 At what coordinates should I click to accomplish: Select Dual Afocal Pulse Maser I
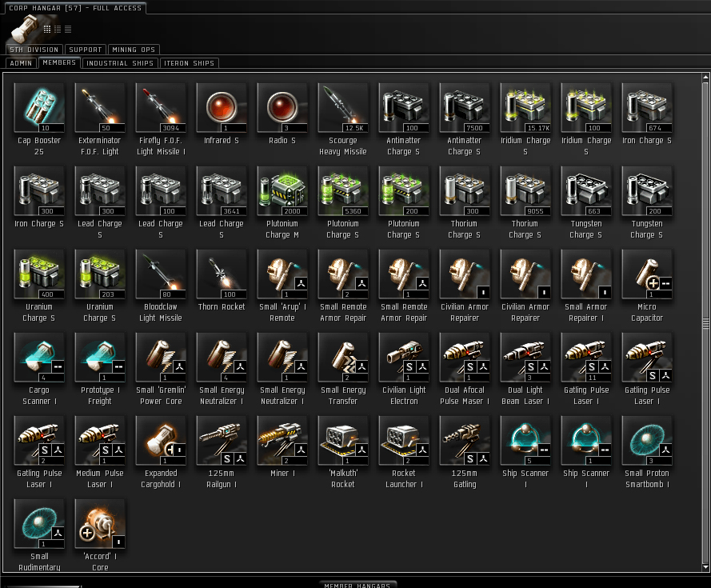click(465, 358)
